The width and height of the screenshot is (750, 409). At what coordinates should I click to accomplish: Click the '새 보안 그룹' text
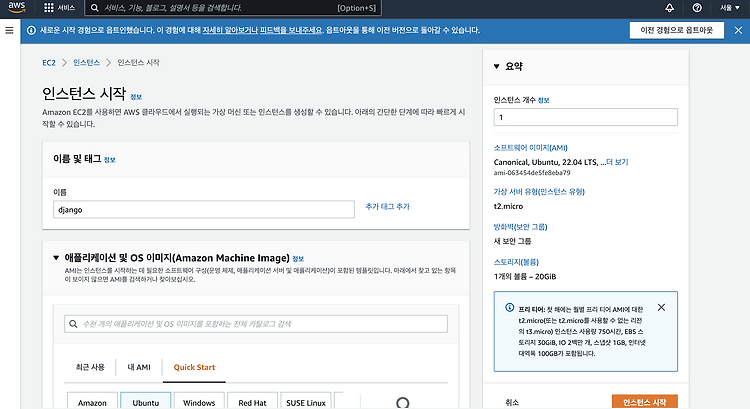pyautogui.click(x=512, y=241)
